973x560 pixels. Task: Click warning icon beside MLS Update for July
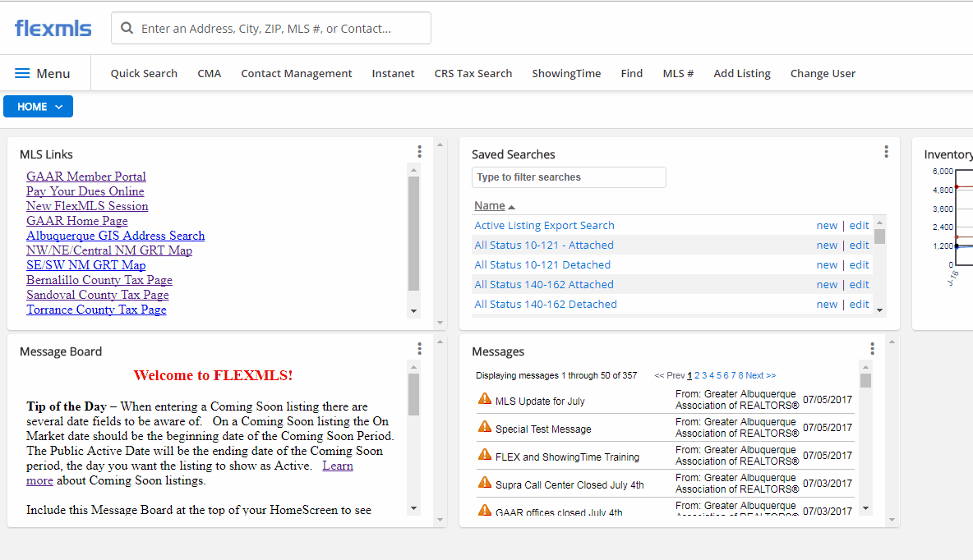pos(485,399)
